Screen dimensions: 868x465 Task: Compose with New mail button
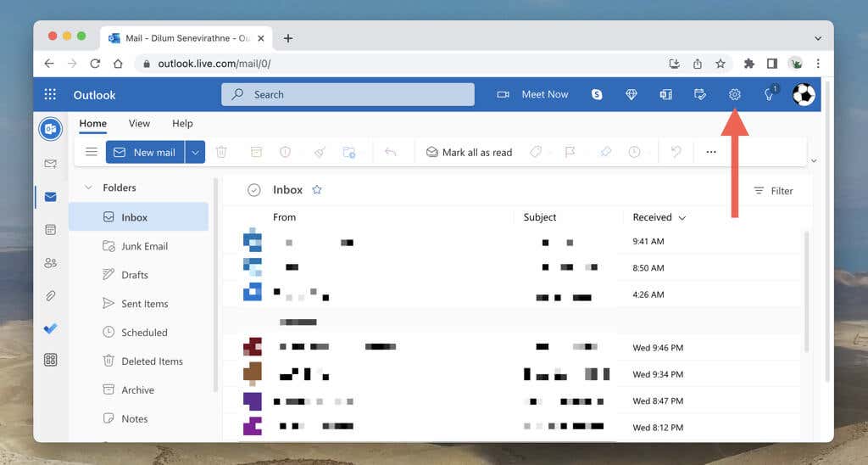(x=145, y=153)
